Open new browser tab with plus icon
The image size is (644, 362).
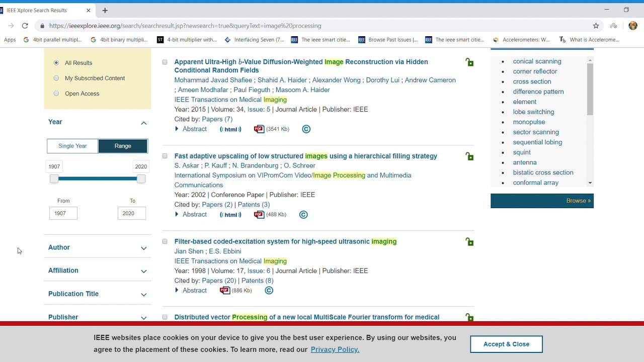click(x=105, y=10)
